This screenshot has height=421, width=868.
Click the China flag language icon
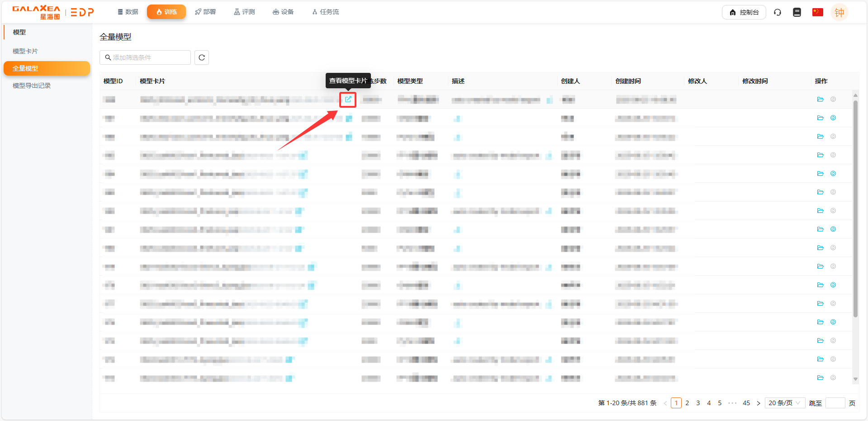coord(817,12)
